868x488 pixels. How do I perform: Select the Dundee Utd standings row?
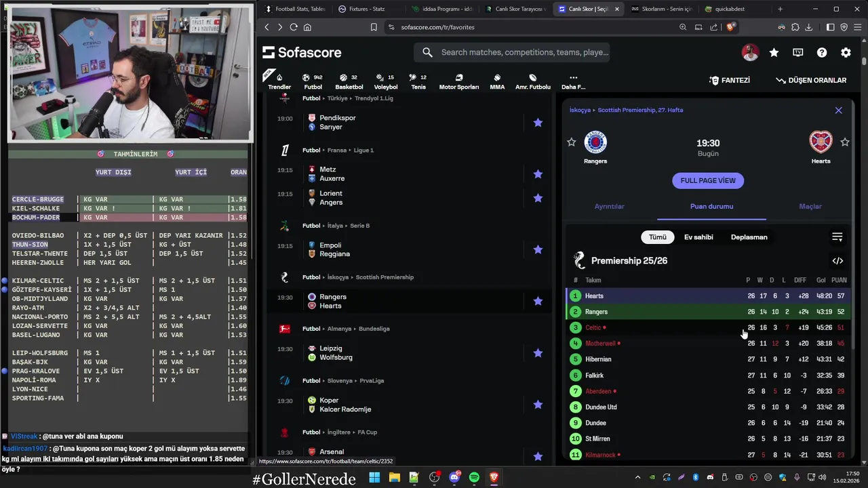pyautogui.click(x=709, y=407)
